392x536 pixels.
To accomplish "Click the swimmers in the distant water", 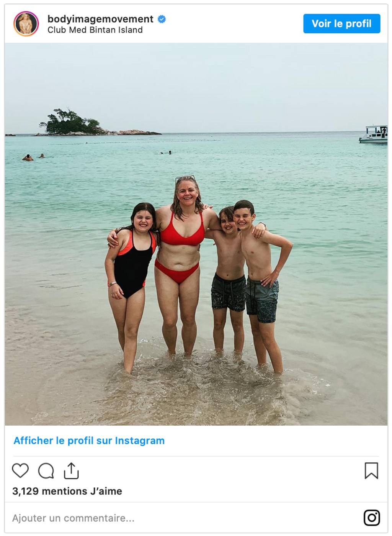I will point(33,157).
